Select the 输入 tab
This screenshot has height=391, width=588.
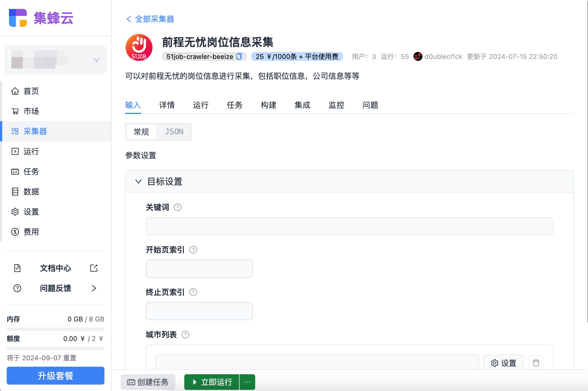click(133, 105)
